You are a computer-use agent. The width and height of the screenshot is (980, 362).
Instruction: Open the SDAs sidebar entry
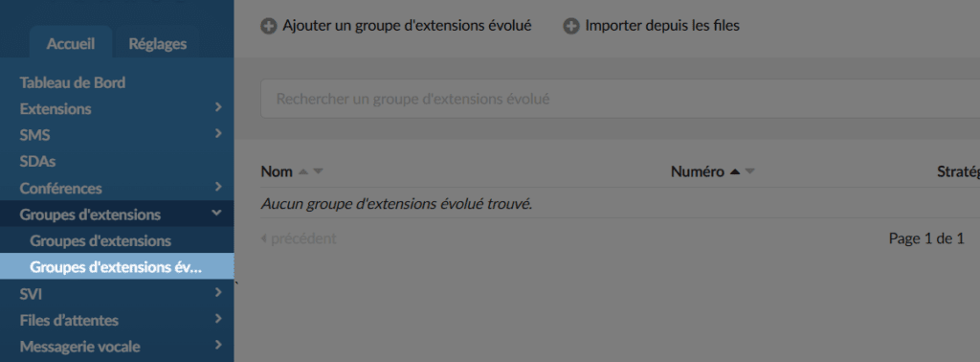[37, 161]
